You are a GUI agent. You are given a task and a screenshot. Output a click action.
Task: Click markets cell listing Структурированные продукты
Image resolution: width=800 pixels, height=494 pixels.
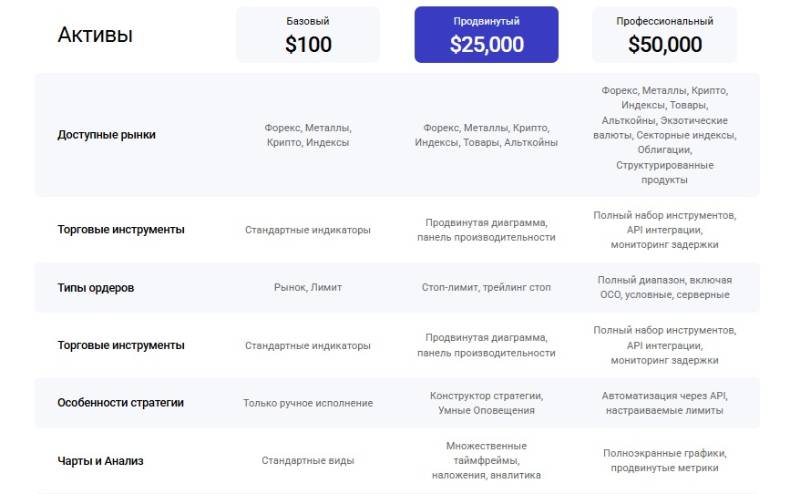click(665, 135)
